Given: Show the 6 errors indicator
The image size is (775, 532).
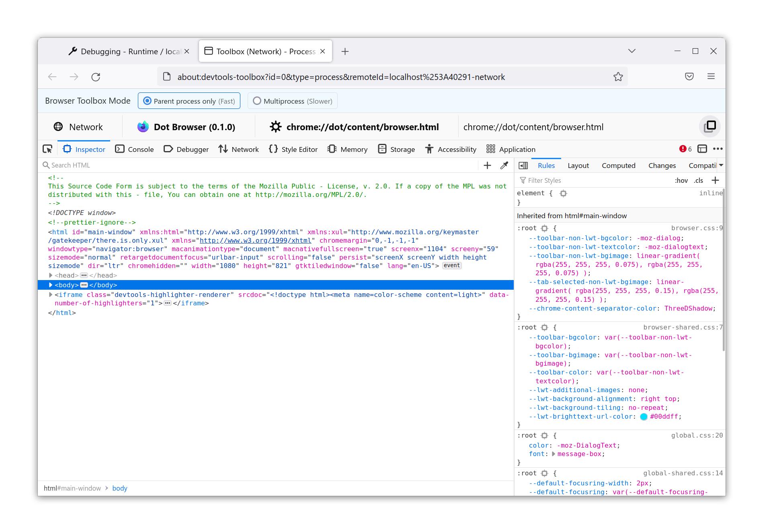Looking at the screenshot, I should coord(685,149).
